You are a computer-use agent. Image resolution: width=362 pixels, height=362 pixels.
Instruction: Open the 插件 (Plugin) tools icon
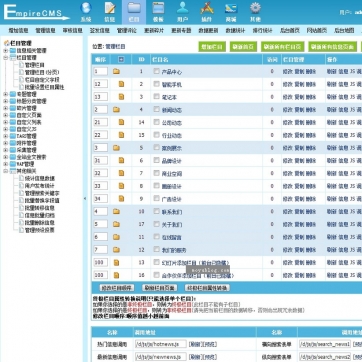click(207, 12)
